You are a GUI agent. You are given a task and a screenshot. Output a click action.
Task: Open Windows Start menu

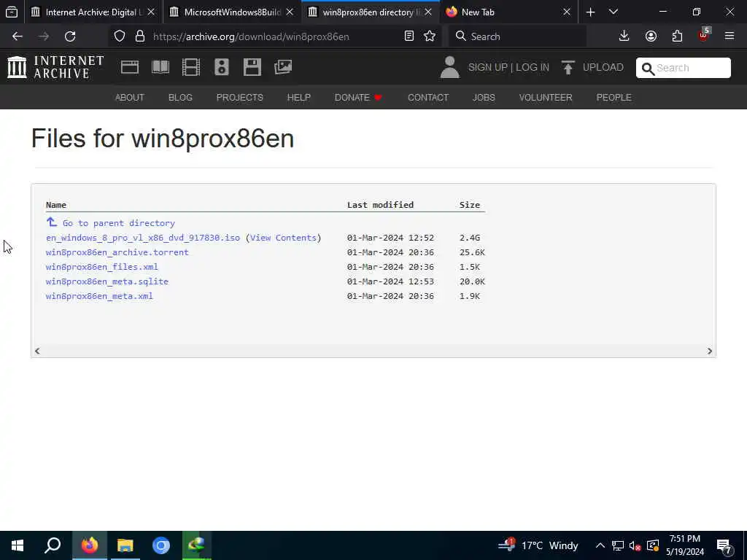coord(18,545)
